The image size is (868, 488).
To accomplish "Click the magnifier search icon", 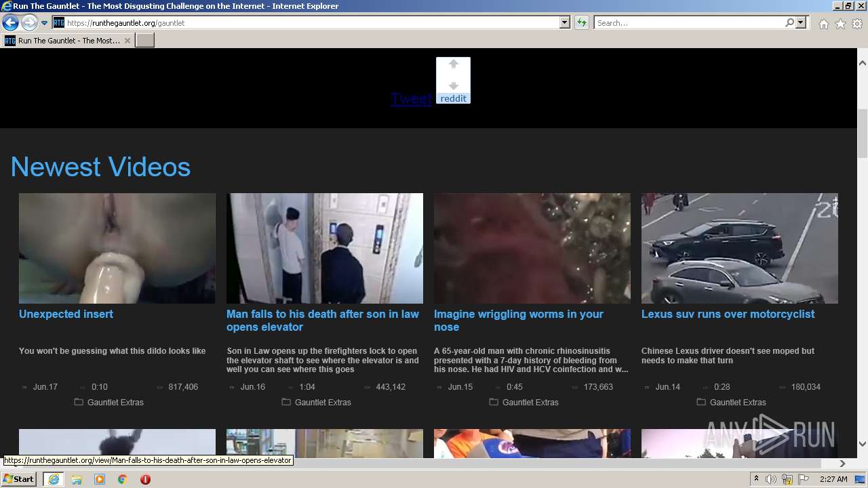I will pos(789,22).
